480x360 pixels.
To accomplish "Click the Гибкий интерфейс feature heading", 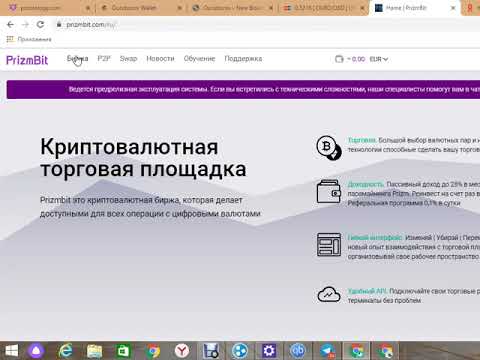I will coord(375,238).
